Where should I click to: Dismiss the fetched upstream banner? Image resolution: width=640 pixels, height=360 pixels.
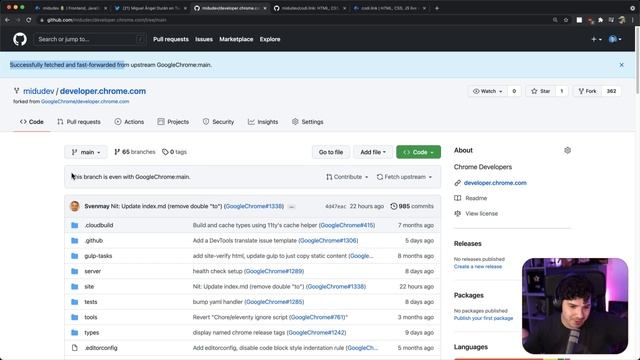coord(621,65)
